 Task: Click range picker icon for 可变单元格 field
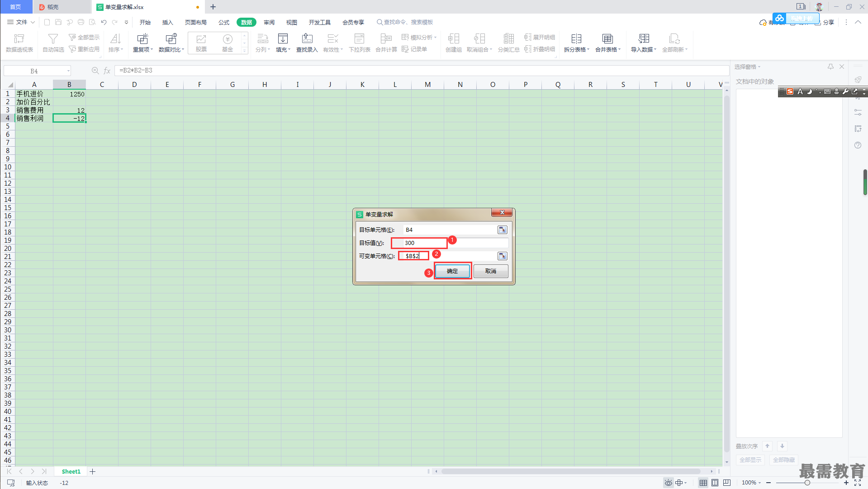pos(502,256)
